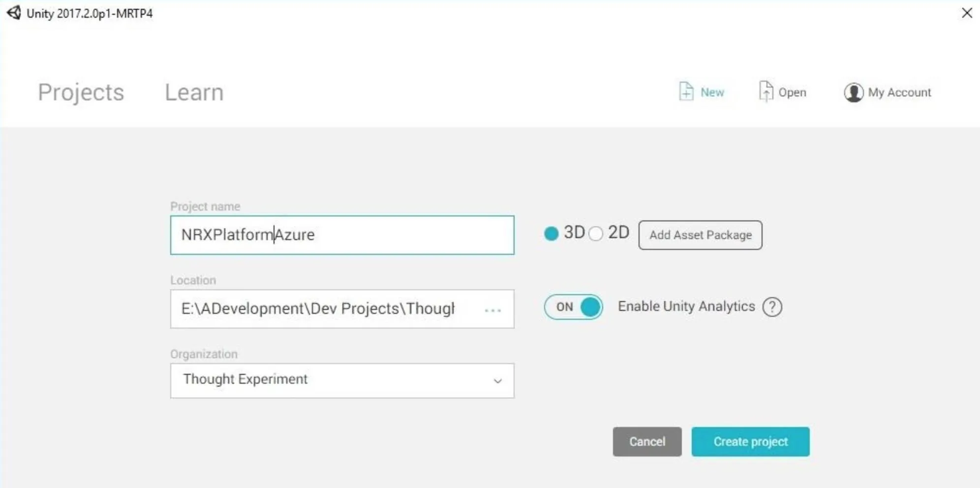This screenshot has width=980, height=488.
Task: Open the Unity Analytics help question mark
Action: [772, 307]
